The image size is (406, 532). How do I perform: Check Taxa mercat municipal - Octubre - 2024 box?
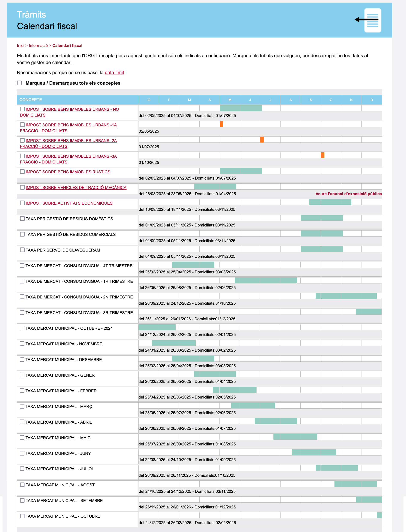pyautogui.click(x=22, y=328)
